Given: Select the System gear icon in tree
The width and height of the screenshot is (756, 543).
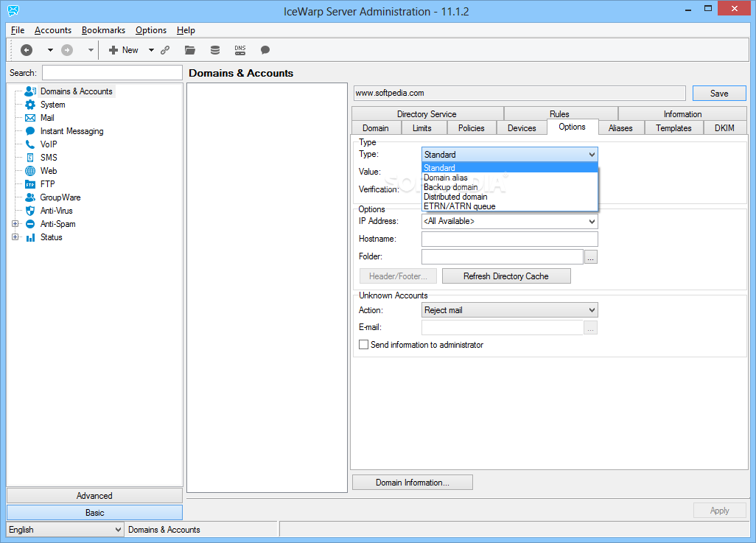Looking at the screenshot, I should point(30,105).
